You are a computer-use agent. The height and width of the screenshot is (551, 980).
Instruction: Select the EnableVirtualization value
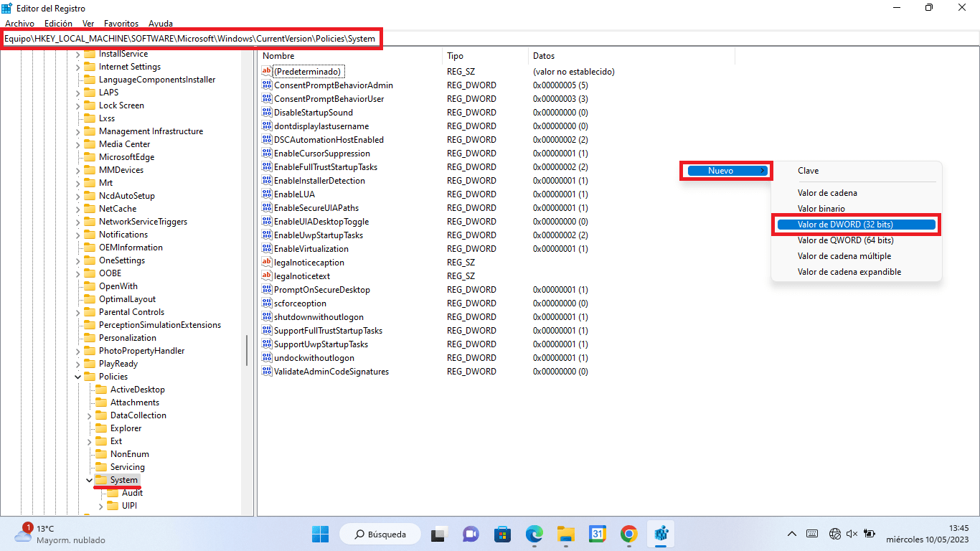pos(311,249)
